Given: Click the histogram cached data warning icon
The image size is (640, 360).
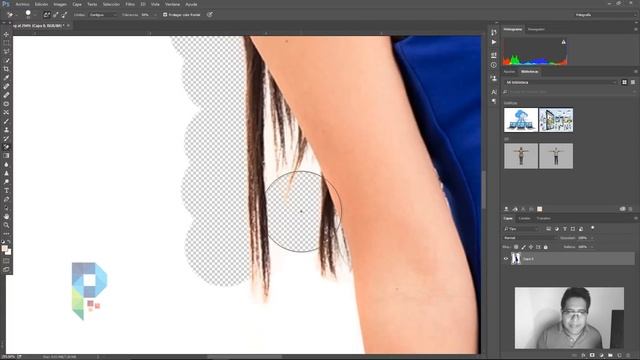Looking at the screenshot, I should pos(564,42).
